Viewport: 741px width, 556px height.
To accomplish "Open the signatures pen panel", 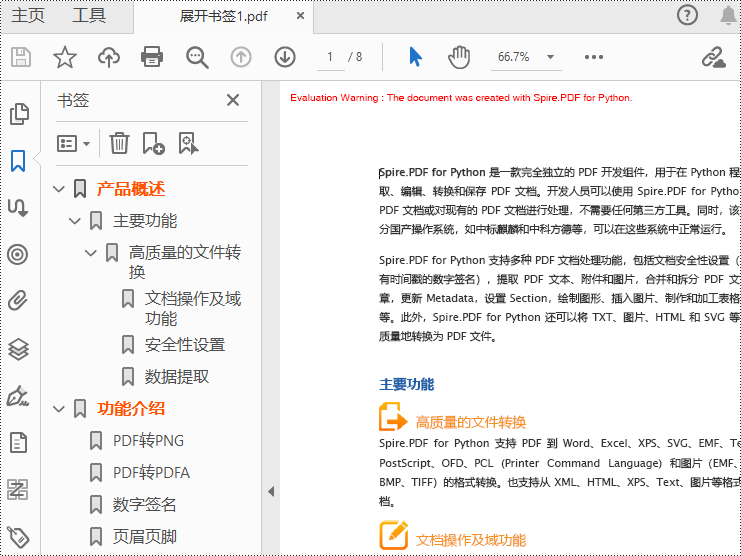I will pyautogui.click(x=18, y=396).
